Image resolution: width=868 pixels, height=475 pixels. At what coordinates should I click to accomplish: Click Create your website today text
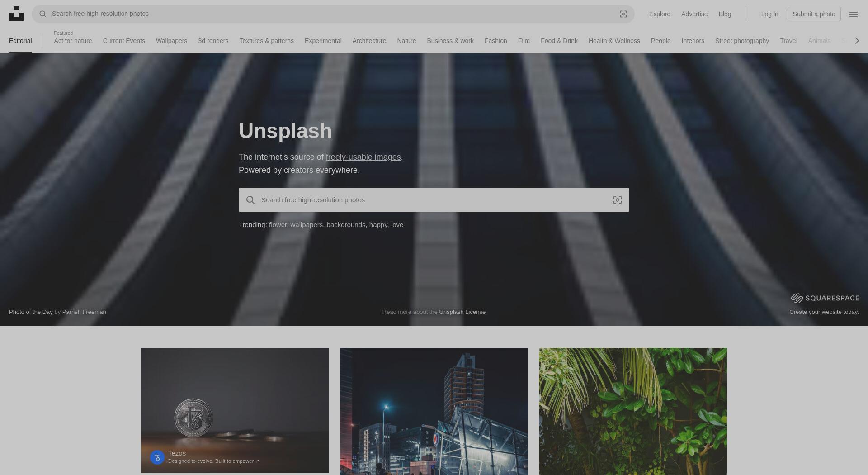tap(824, 312)
